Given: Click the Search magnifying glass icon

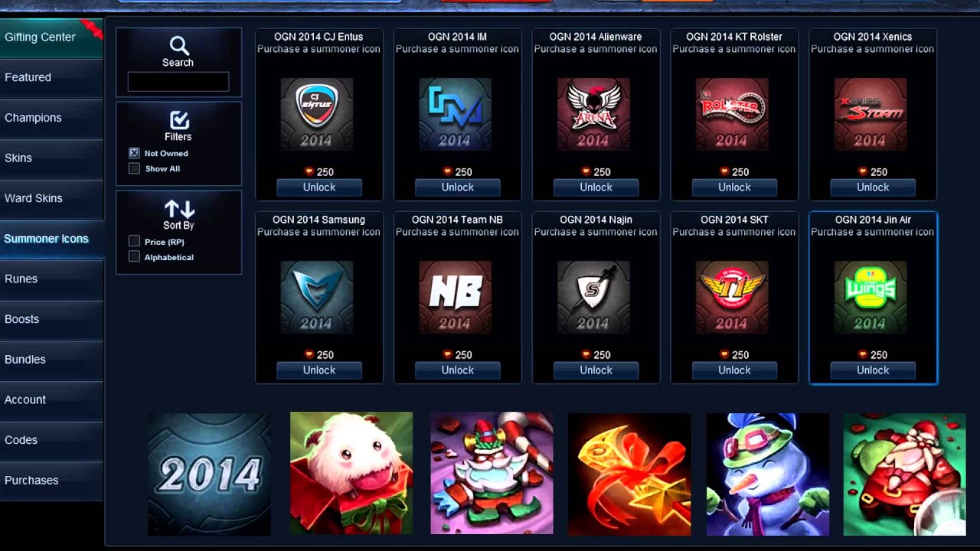Looking at the screenshot, I should 178,45.
